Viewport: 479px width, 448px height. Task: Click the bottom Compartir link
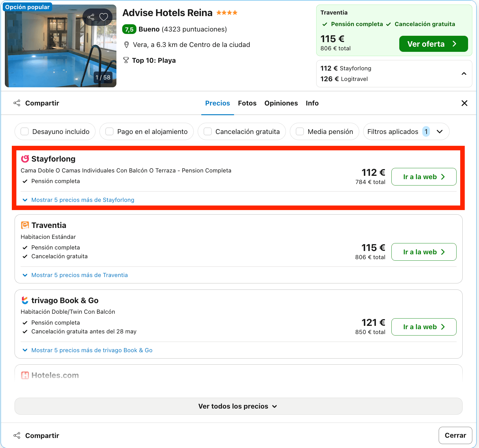(x=42, y=436)
